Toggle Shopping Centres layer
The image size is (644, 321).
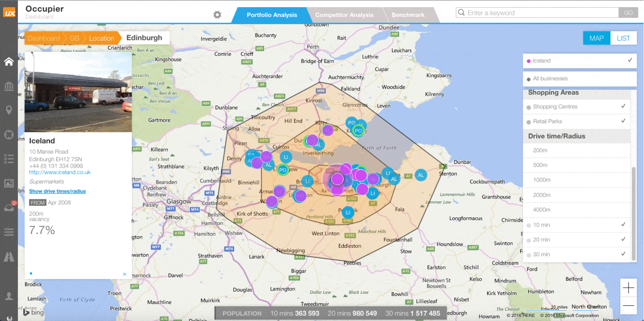(x=577, y=107)
